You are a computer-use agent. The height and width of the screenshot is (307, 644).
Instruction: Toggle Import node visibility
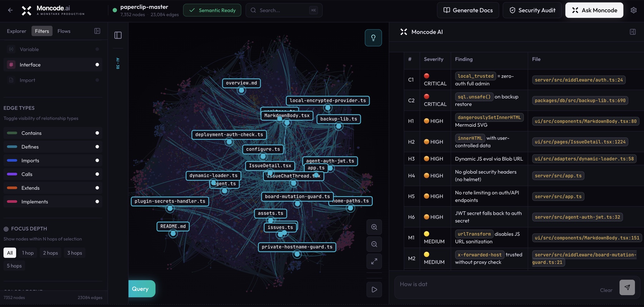pos(97,80)
